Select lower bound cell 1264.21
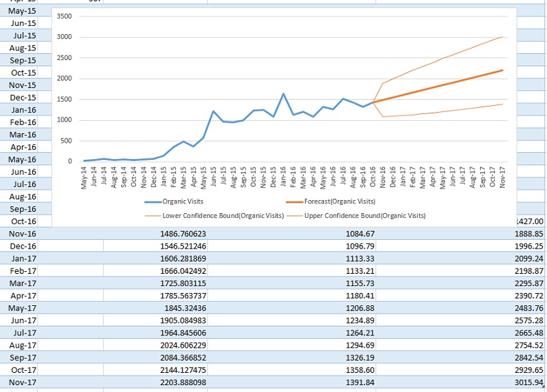The image size is (547, 392). point(292,333)
